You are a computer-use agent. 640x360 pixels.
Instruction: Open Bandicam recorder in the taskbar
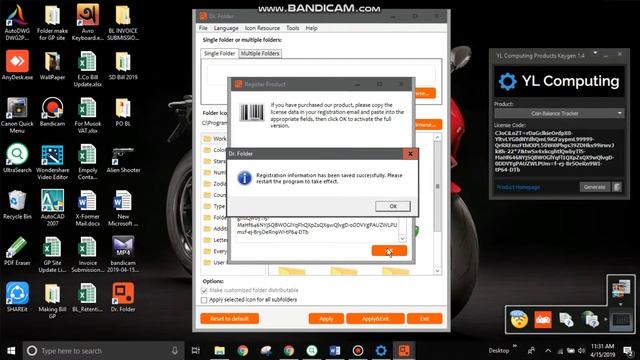358,351
